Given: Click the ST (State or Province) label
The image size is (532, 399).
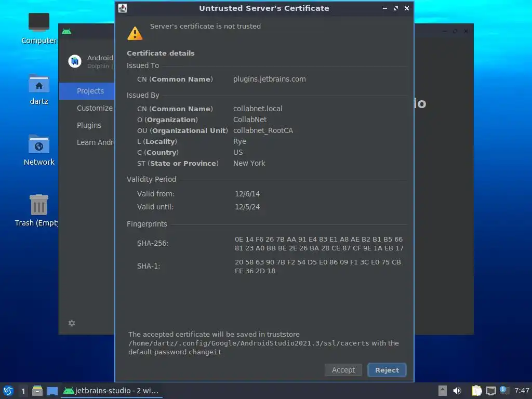Looking at the screenshot, I should pos(178,163).
